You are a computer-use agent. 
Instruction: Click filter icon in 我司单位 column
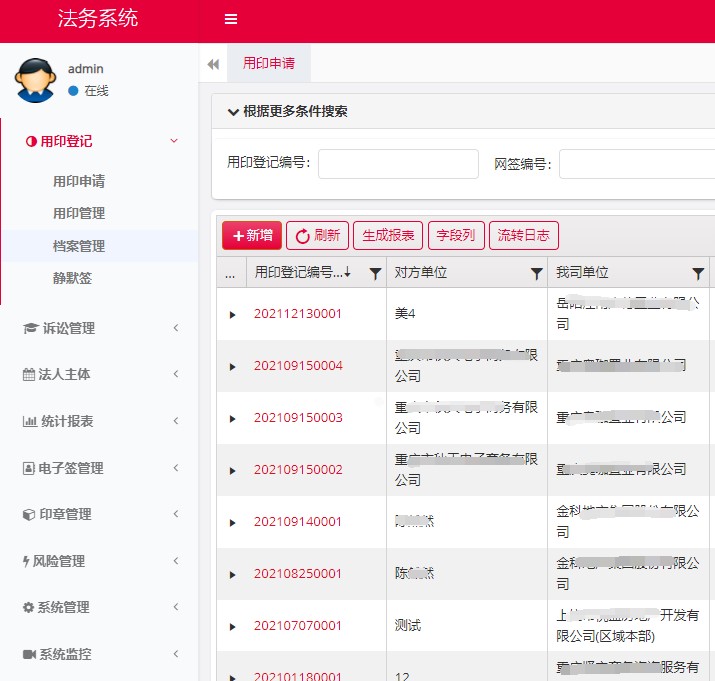(698, 273)
